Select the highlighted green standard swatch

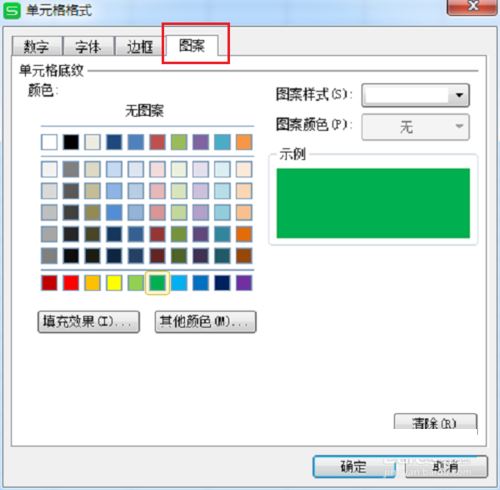tap(157, 283)
